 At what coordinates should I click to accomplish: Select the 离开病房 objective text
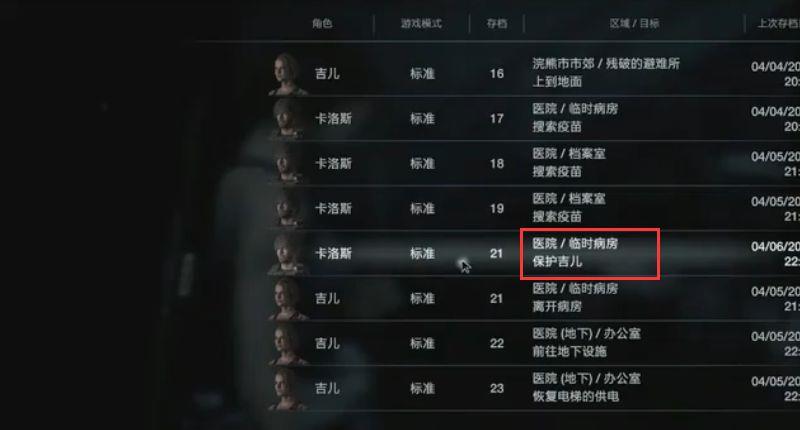click(557, 306)
